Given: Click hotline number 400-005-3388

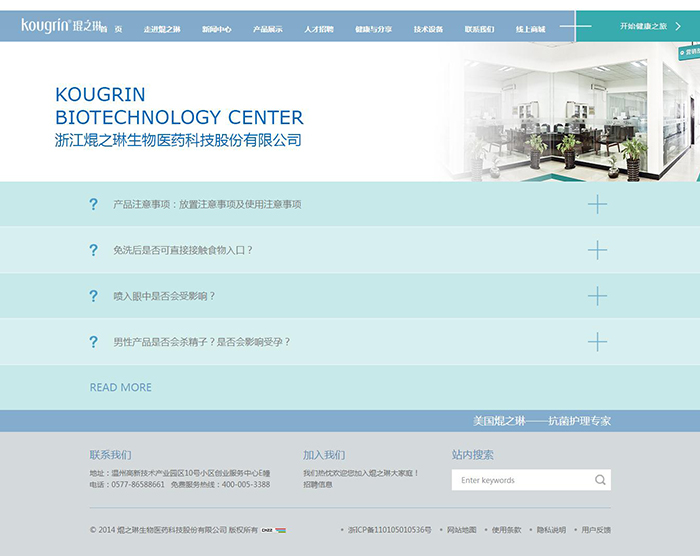Looking at the screenshot, I should 246,485.
